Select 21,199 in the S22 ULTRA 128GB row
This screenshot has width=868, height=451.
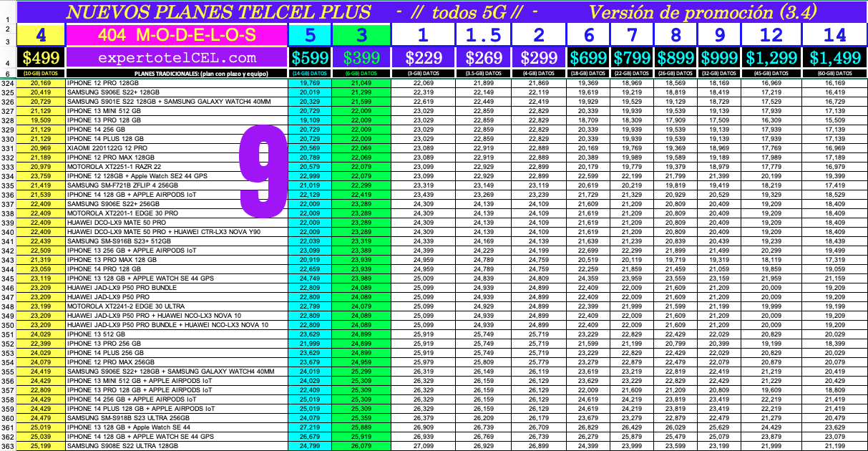(x=834, y=446)
